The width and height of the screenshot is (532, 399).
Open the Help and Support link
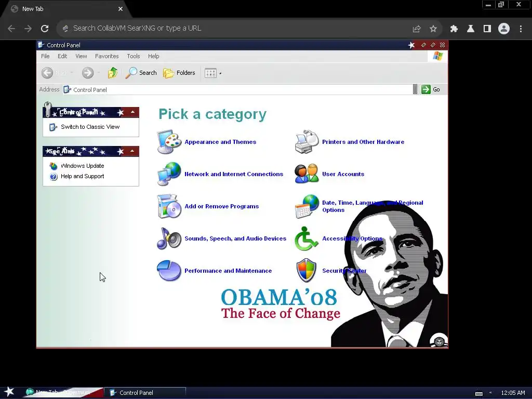click(x=83, y=177)
